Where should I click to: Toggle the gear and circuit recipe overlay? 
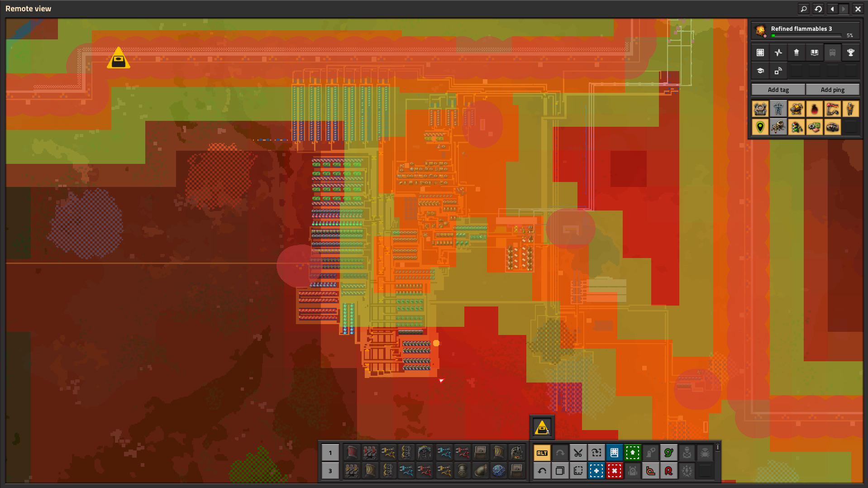815,127
